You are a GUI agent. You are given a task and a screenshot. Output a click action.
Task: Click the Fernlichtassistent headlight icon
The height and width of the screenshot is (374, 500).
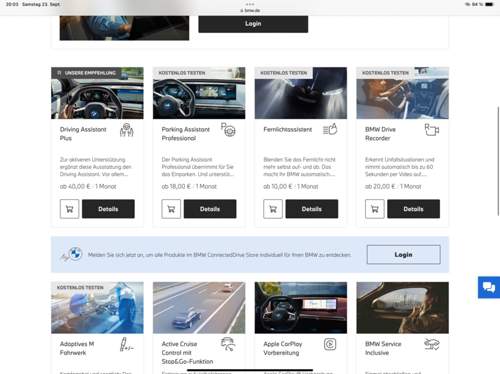(x=330, y=129)
